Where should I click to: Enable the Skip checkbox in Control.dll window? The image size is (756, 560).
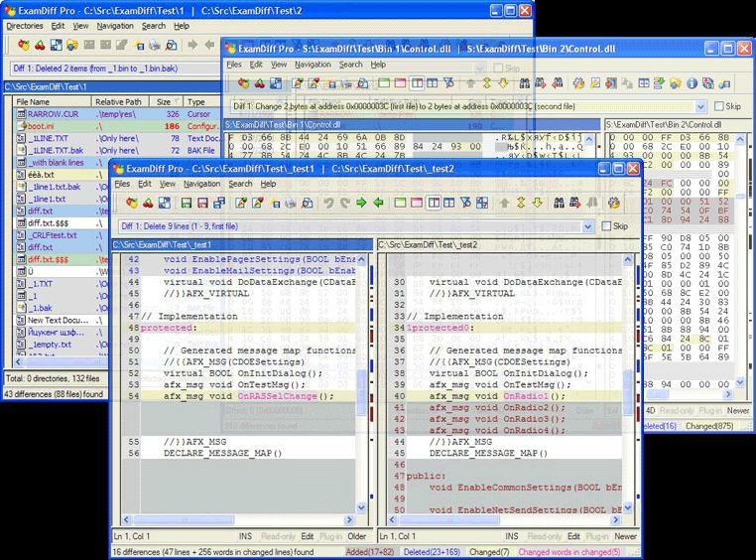(719, 106)
